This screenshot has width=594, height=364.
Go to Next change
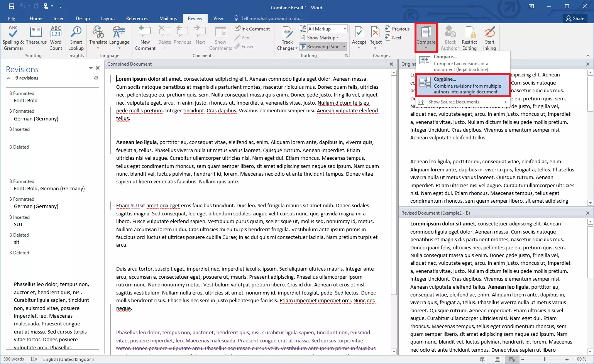(393, 37)
